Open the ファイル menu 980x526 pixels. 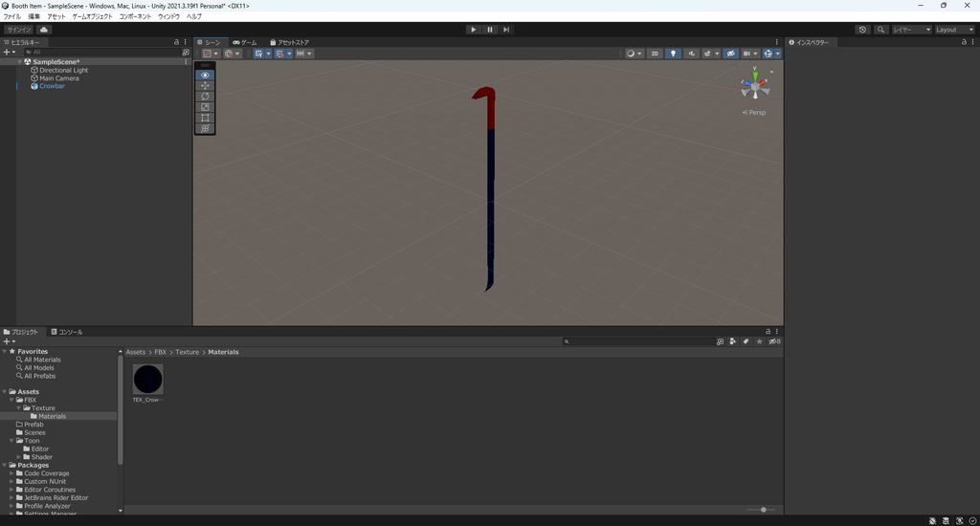coord(12,16)
